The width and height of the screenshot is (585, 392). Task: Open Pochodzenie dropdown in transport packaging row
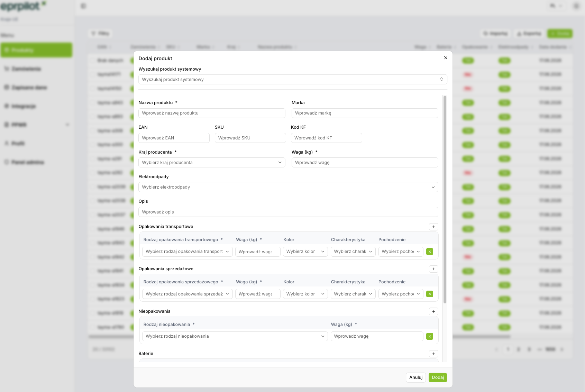click(x=401, y=252)
